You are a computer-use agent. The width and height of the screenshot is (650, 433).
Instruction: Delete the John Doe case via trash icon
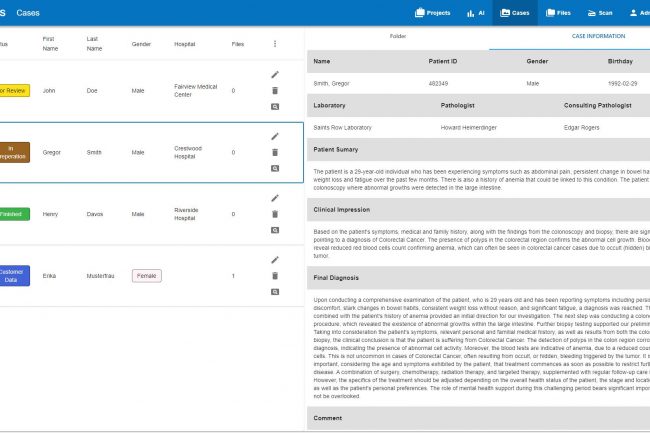tap(275, 91)
